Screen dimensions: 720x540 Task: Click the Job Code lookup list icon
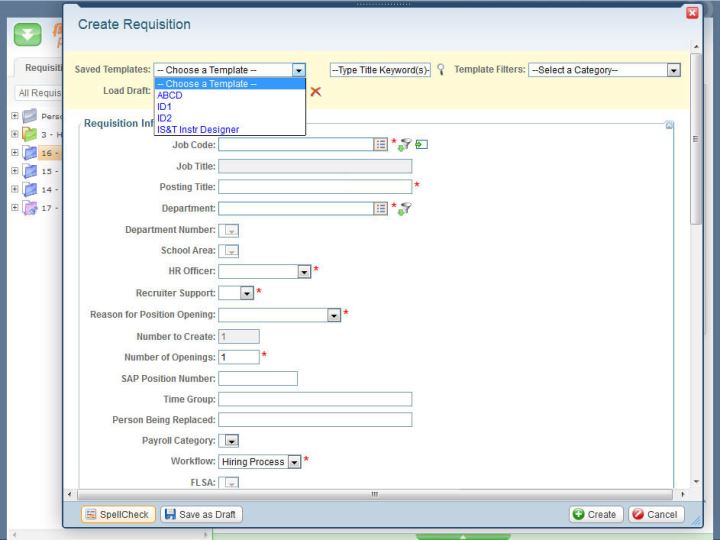[381, 144]
